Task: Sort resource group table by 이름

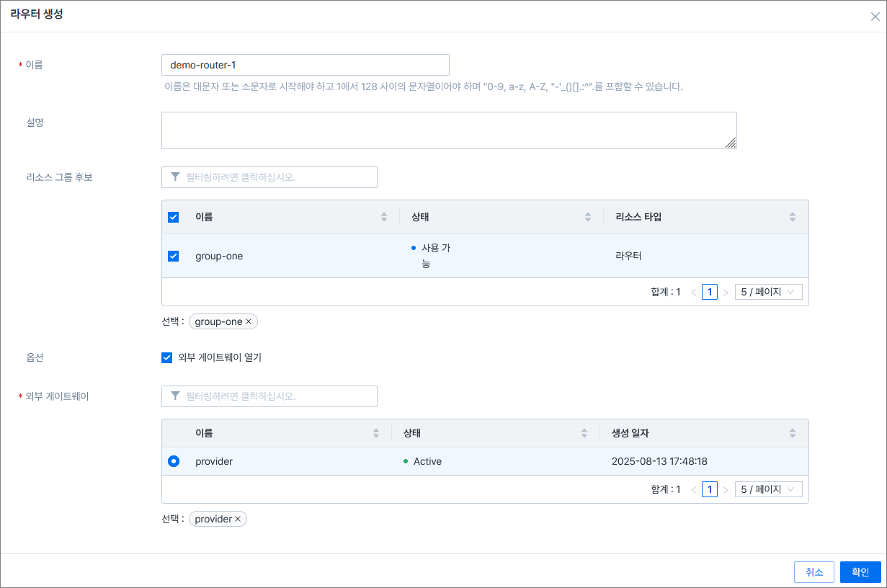Action: coord(384,217)
